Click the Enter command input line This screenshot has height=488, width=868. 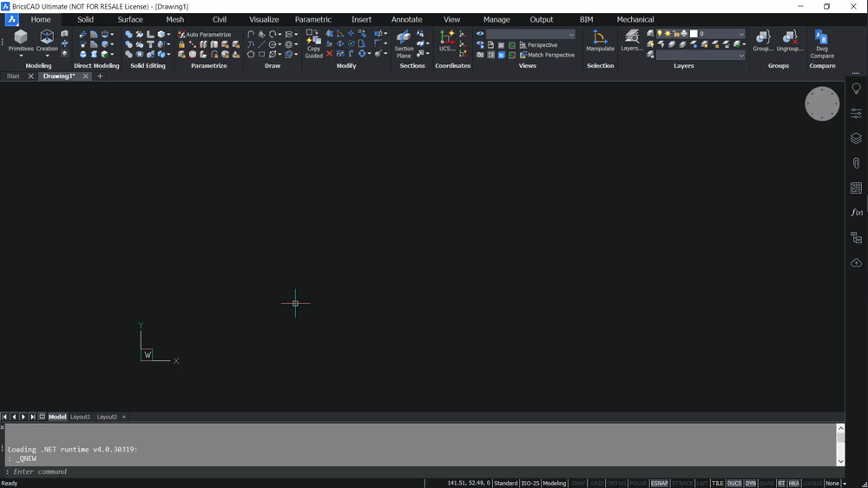(x=421, y=472)
